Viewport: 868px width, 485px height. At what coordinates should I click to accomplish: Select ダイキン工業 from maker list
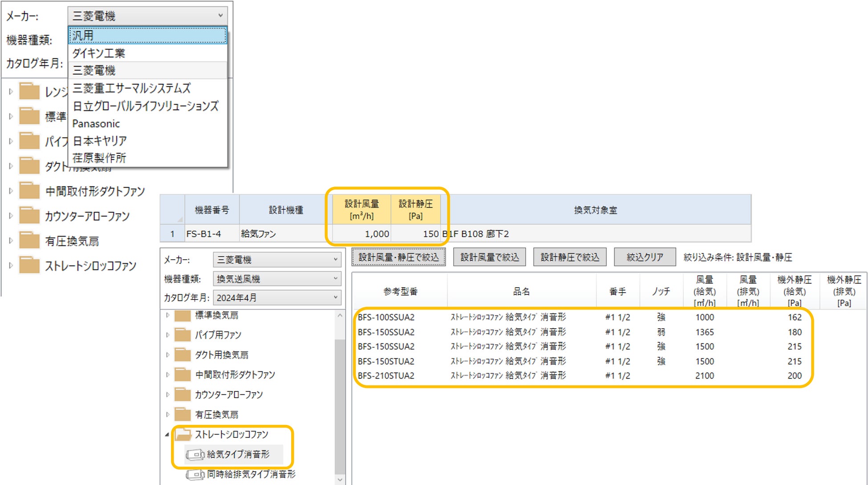(x=99, y=53)
